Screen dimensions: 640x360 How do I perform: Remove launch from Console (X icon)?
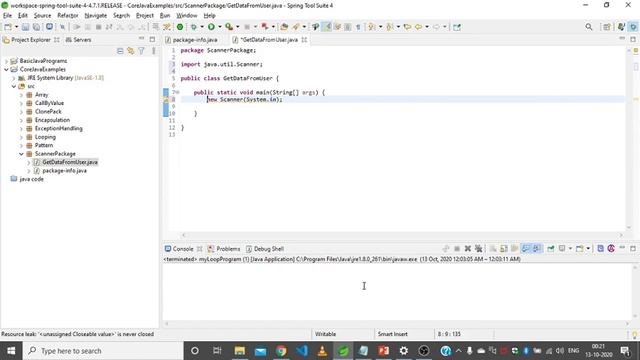tap(468, 249)
